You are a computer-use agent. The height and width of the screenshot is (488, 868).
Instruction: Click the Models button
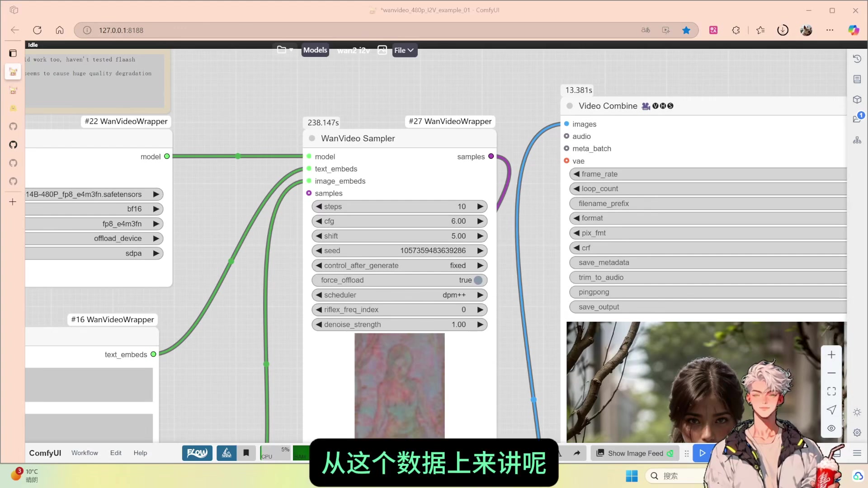pyautogui.click(x=315, y=50)
